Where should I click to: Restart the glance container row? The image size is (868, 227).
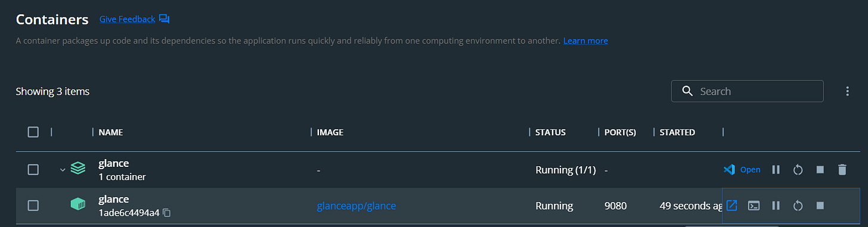coord(798,206)
